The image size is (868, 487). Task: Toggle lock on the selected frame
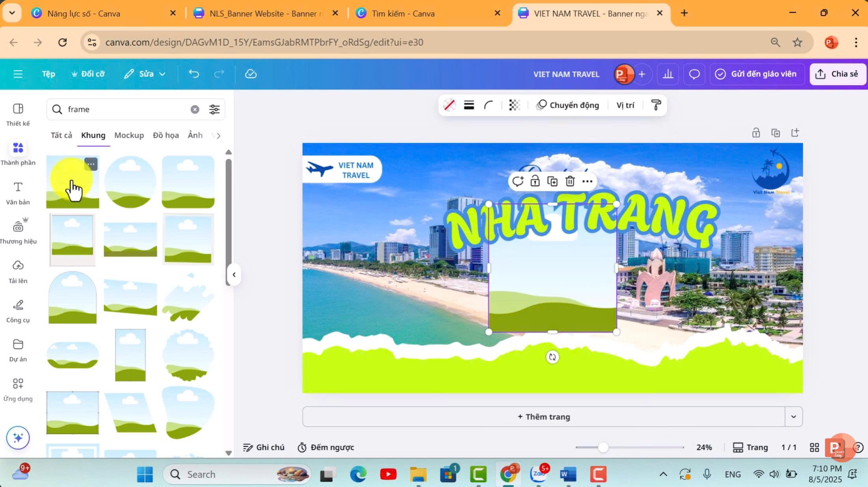coord(535,181)
